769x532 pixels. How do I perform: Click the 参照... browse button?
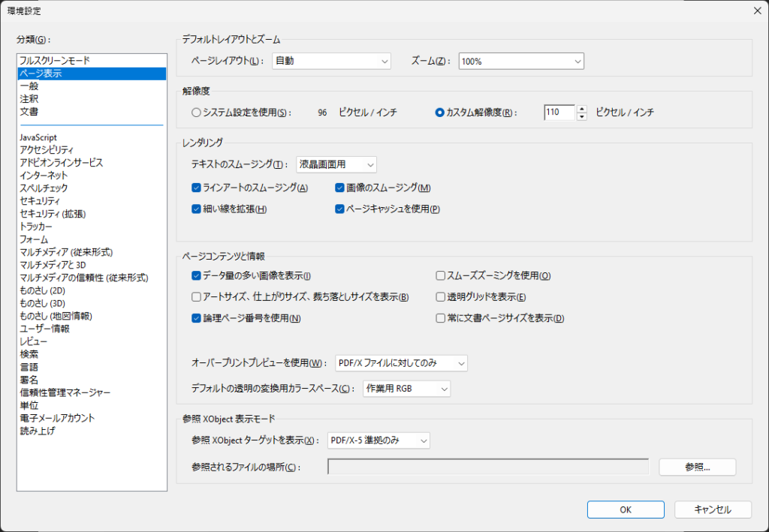pos(697,467)
